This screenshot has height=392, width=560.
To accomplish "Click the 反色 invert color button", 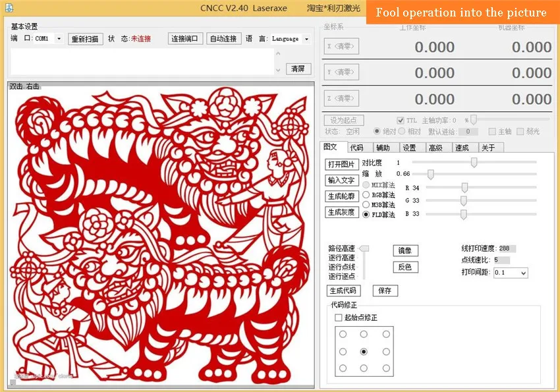I will click(x=405, y=267).
